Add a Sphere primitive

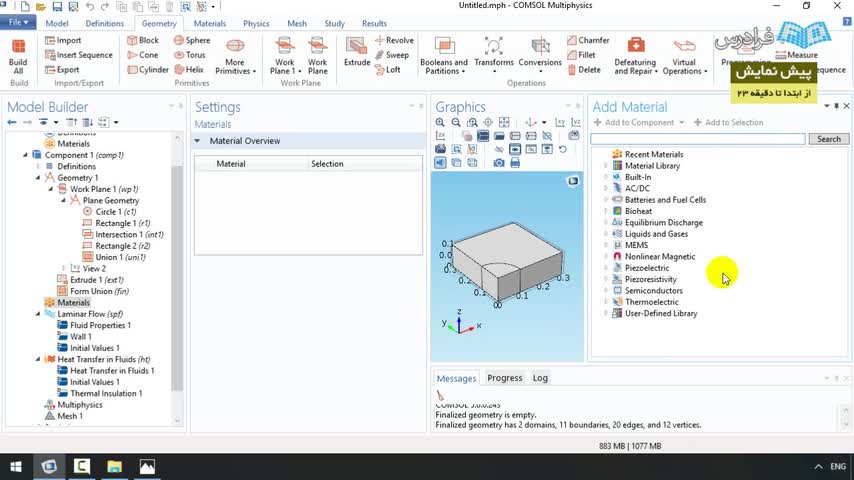[x=192, y=40]
